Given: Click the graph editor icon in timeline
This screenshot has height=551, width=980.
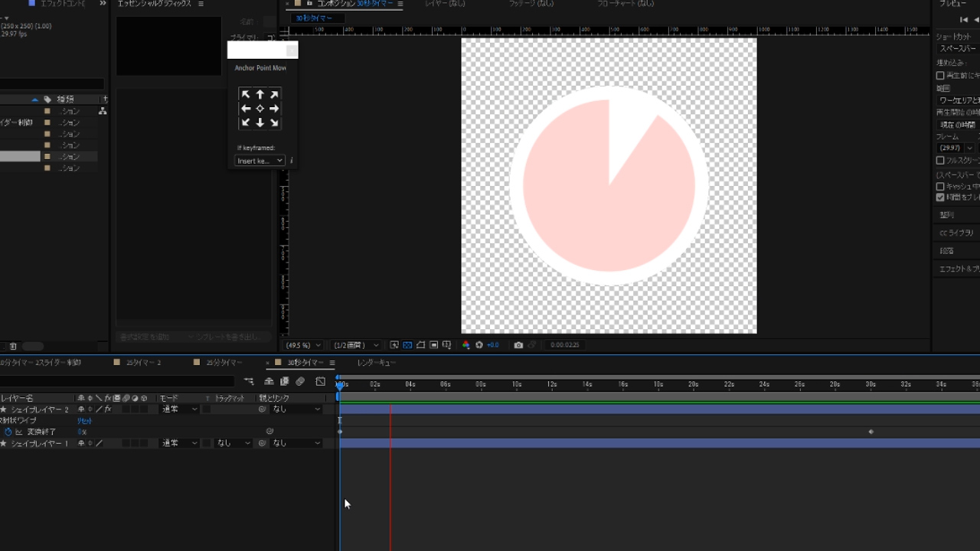Looking at the screenshot, I should 320,381.
